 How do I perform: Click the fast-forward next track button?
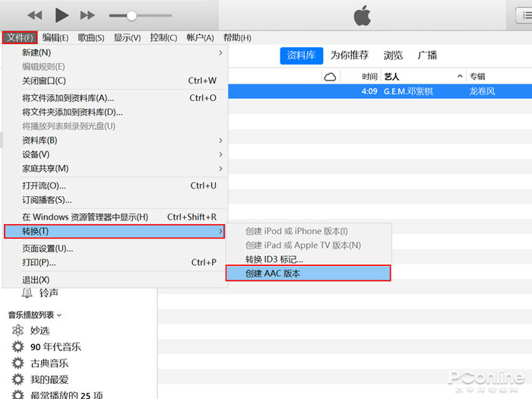tap(87, 15)
